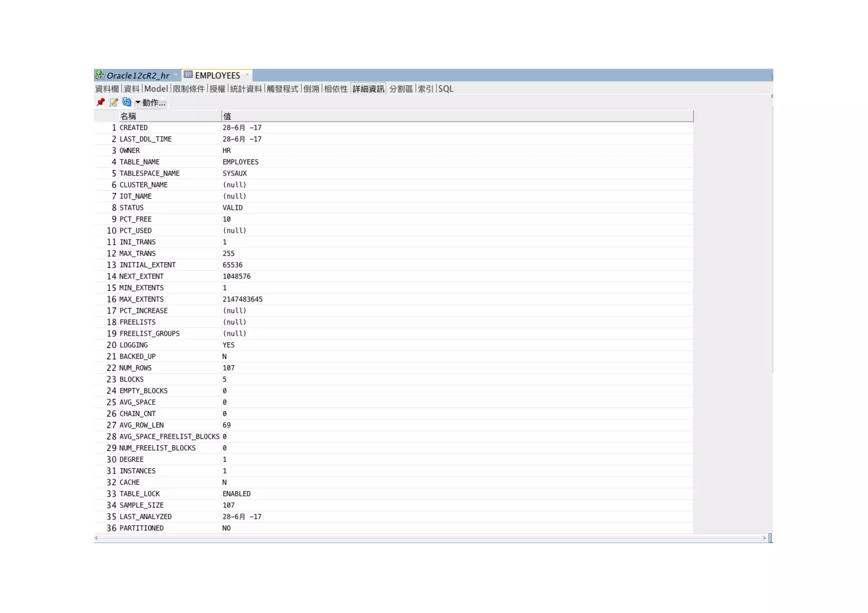Select the CREATED row name
868x613 pixels.
click(134, 128)
